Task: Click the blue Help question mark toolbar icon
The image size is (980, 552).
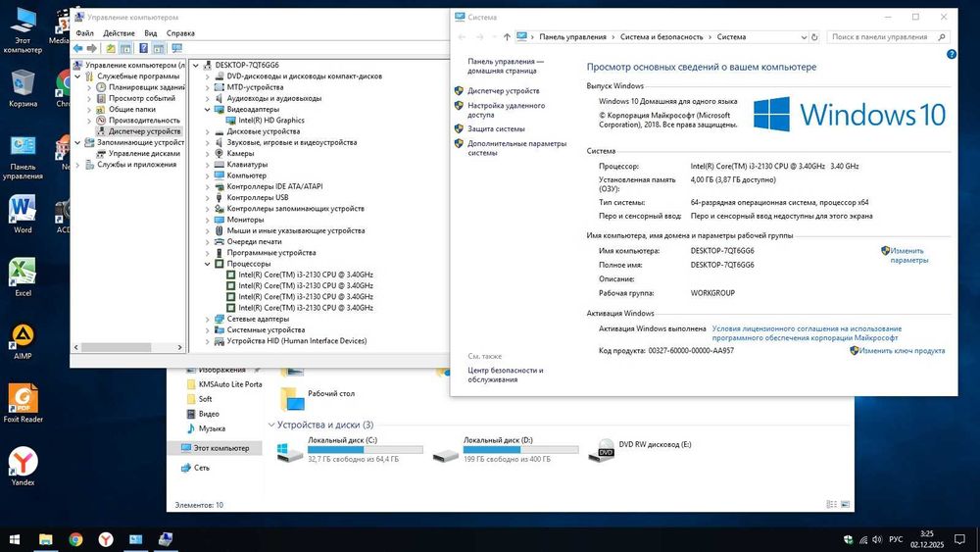Action: pos(143,48)
